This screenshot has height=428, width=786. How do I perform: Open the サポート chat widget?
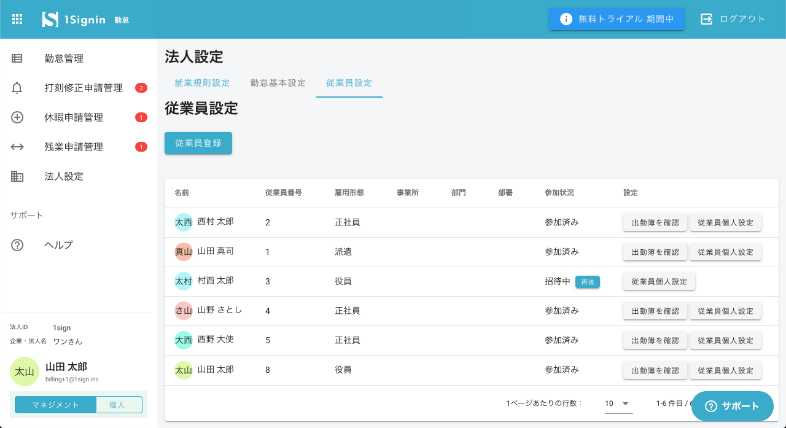coord(732,406)
